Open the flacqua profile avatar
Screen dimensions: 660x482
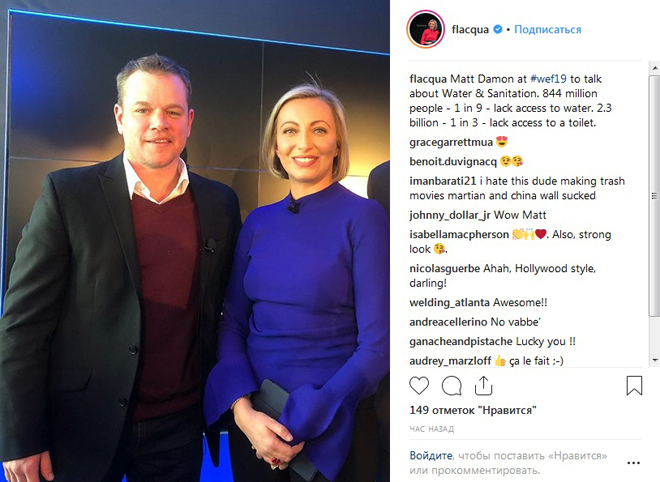pos(426,29)
